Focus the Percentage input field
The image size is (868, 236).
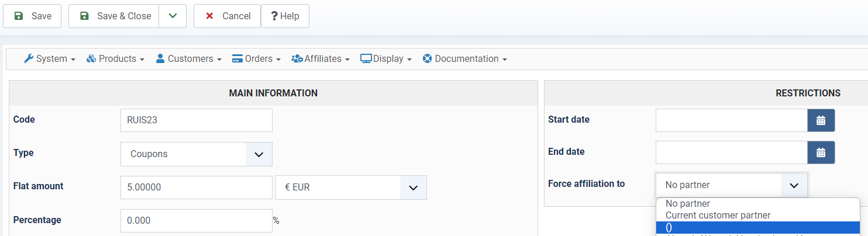point(196,221)
